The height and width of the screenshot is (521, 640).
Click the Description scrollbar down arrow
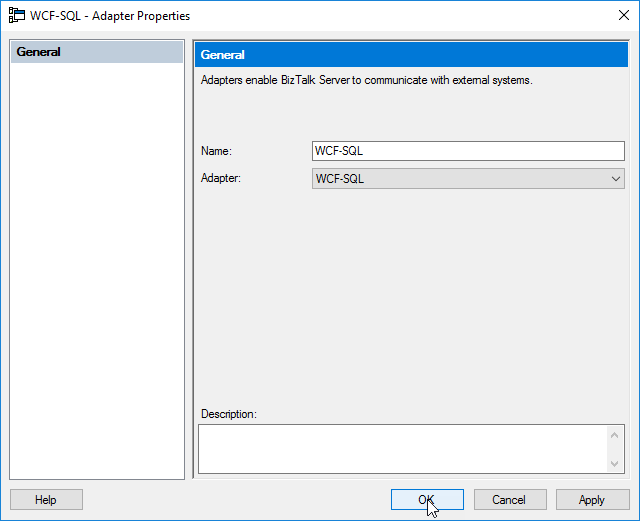pyautogui.click(x=615, y=463)
